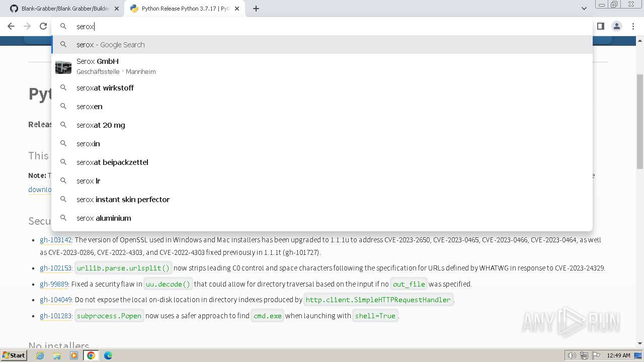The image size is (644, 362).
Task: Toggle the browser side panel
Action: tap(601, 26)
